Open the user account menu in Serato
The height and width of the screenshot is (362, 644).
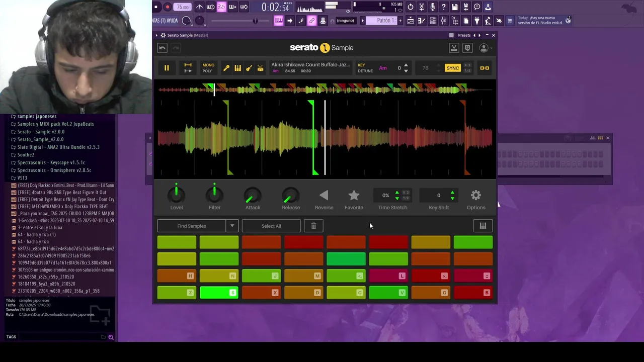click(485, 48)
